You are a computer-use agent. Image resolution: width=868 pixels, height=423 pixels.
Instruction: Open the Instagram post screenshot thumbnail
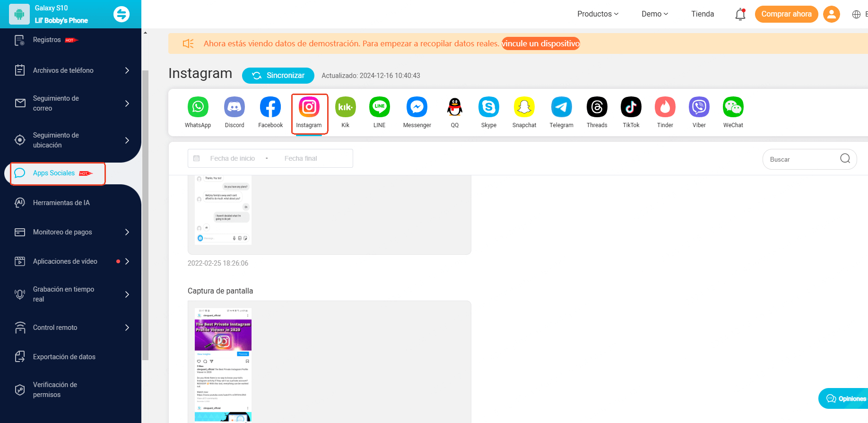pyautogui.click(x=223, y=365)
